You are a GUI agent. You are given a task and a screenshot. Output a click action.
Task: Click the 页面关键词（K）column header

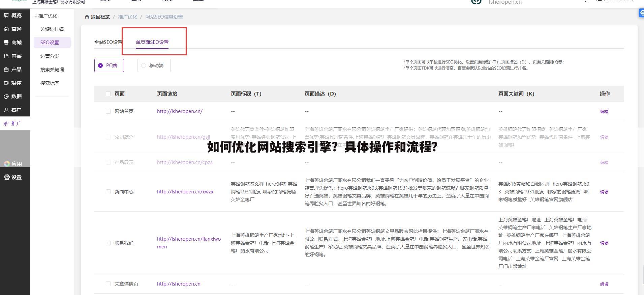coord(516,94)
